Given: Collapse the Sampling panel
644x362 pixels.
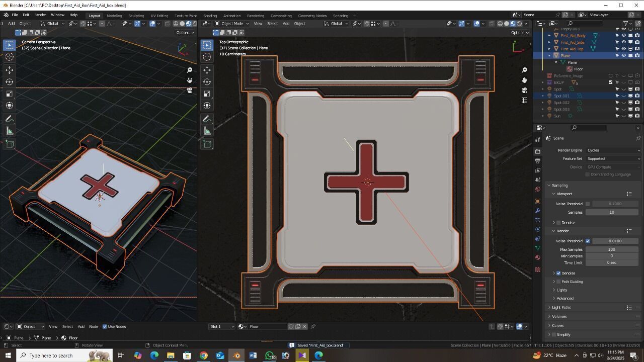Looking at the screenshot, I should point(559,185).
